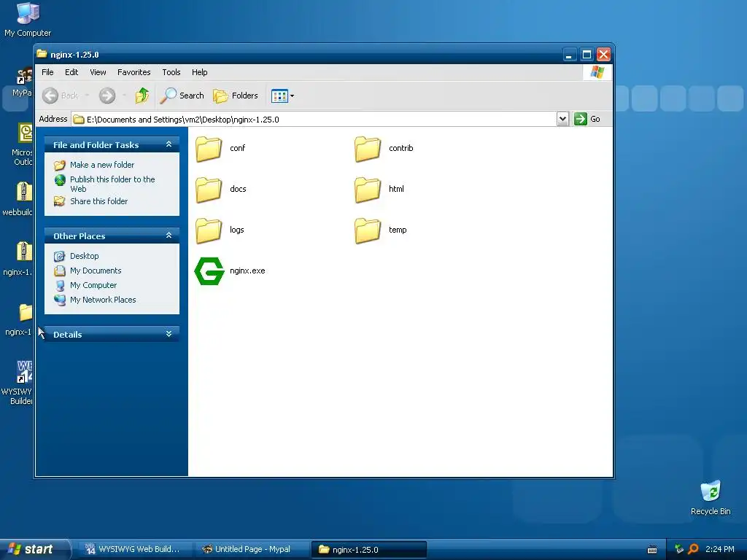The image size is (747, 560).
Task: Collapse the Other Places panel
Action: point(169,236)
